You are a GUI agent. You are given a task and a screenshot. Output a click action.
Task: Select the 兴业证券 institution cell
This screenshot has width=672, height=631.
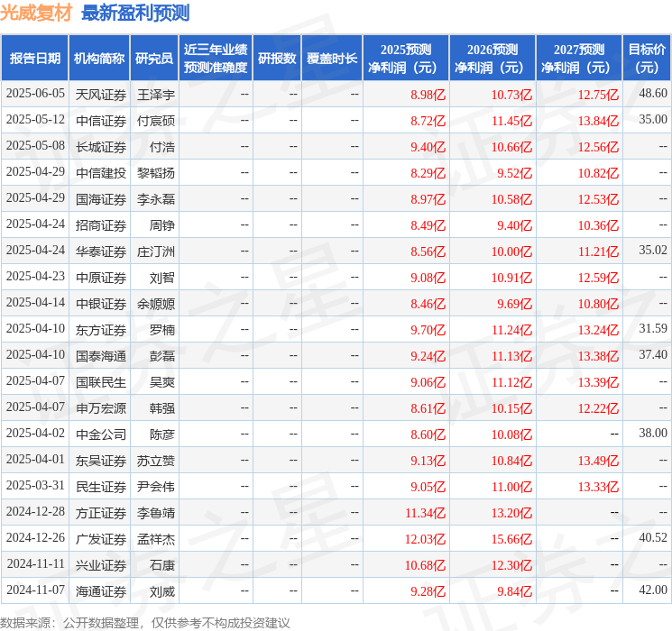point(101,565)
